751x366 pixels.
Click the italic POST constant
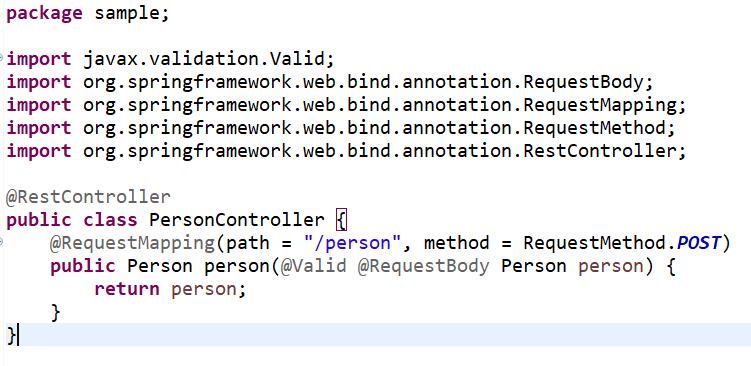(x=698, y=243)
